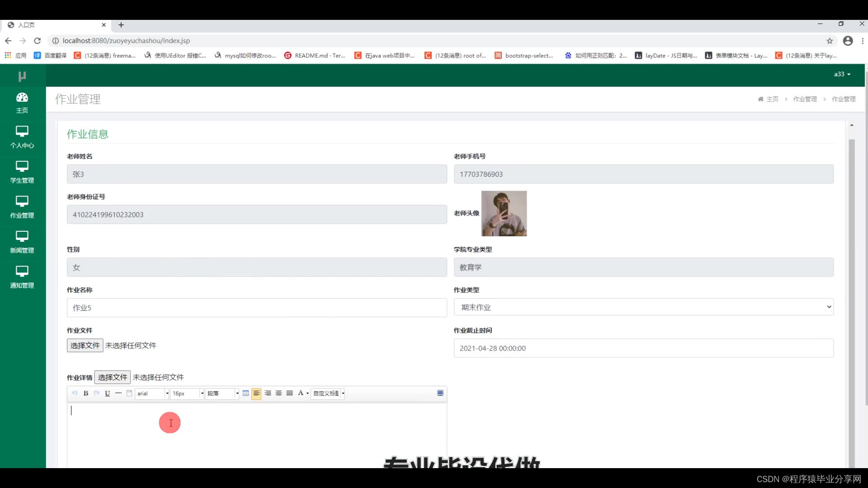This screenshot has width=868, height=488.
Task: Open 学生管理 in the sidebar
Action: tap(22, 172)
